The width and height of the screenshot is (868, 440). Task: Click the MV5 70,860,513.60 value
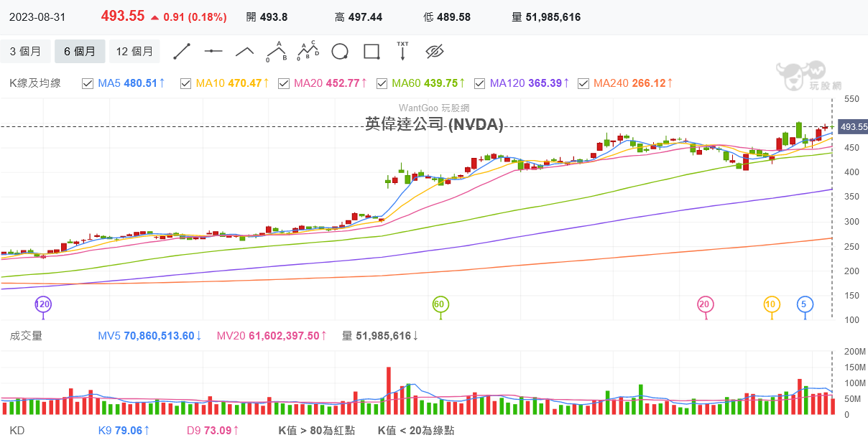click(x=150, y=336)
